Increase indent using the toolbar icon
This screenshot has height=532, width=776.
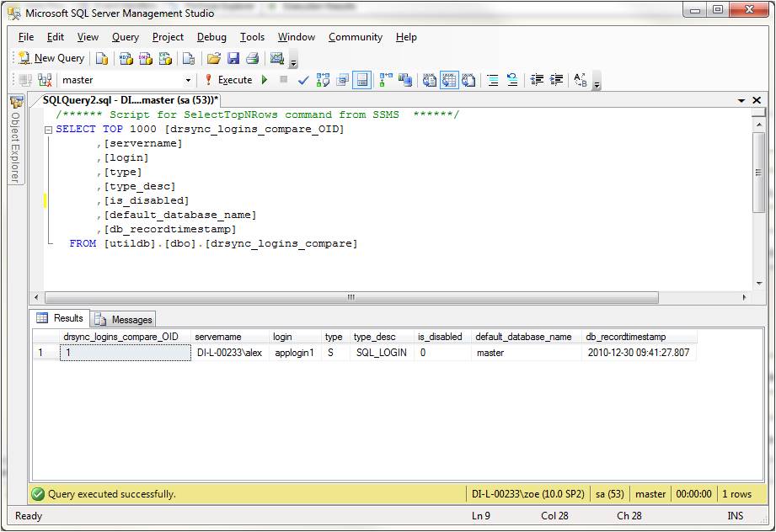point(556,80)
